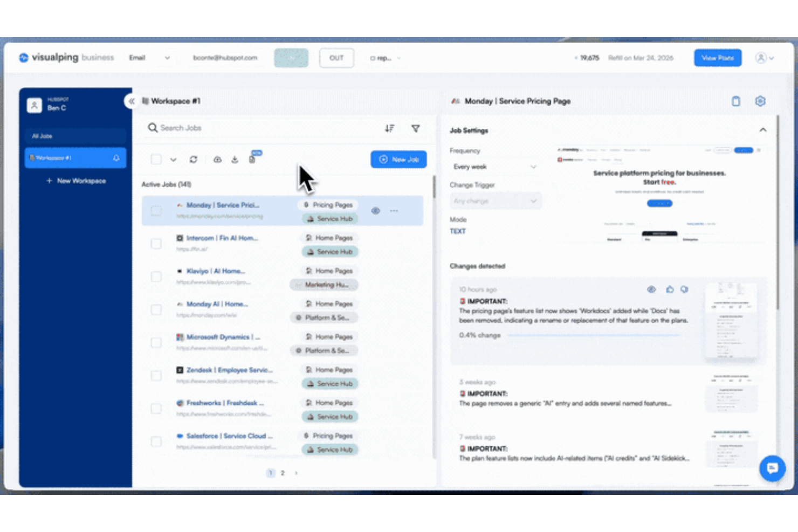Click Pricing Pages tag on Salesforce job
798x532 pixels.
(x=328, y=436)
